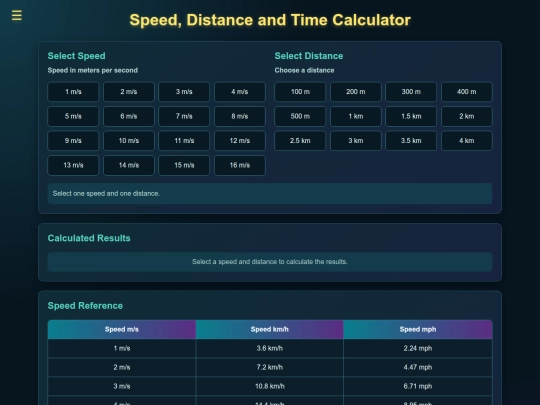
Task: Choose the 3 km distance
Action: click(x=356, y=141)
